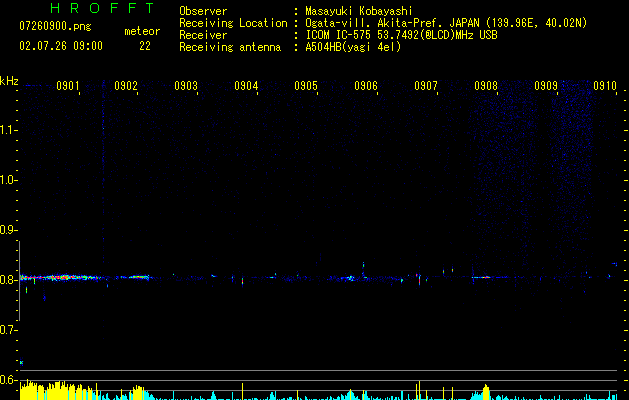Click the 0906 time marker
Image resolution: width=629 pixels, height=400 pixels.
click(x=366, y=86)
